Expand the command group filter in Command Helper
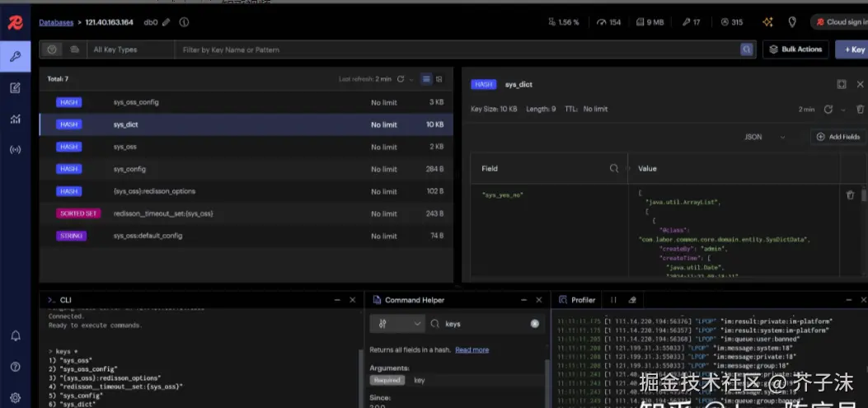 [398, 324]
